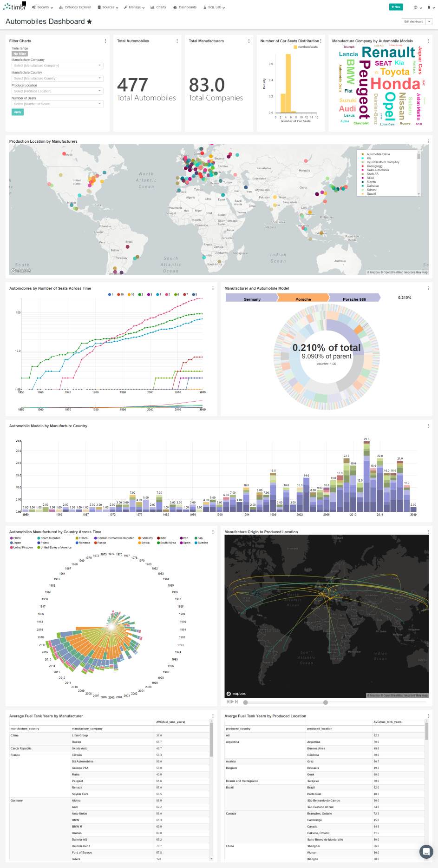Open Manufacture Company by Automobile Models options
438x868 pixels.
(428, 41)
